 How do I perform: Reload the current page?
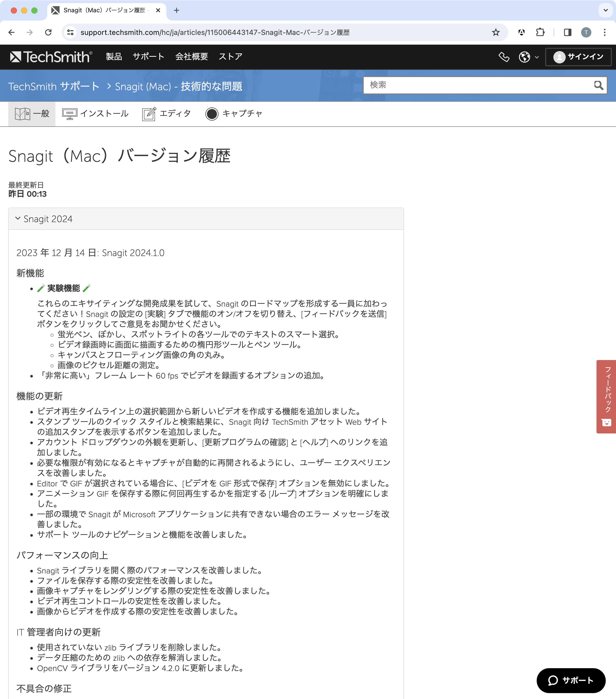point(49,32)
